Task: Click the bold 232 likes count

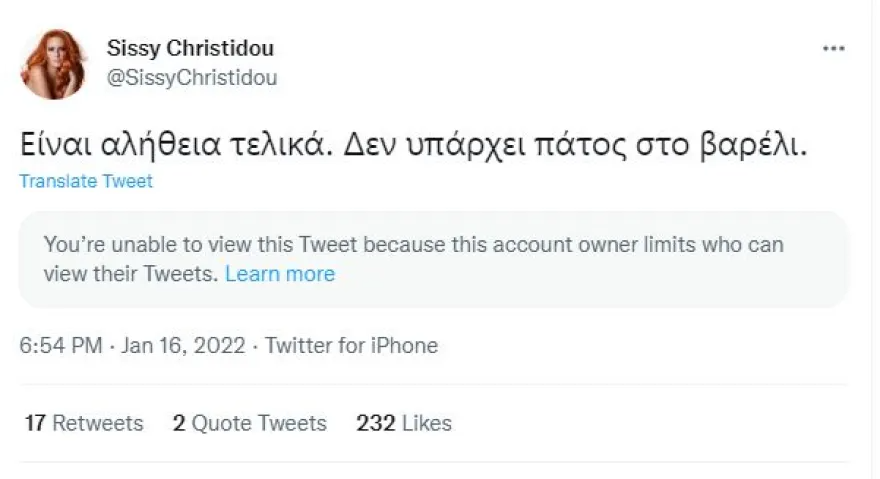Action: pyautogui.click(x=373, y=424)
